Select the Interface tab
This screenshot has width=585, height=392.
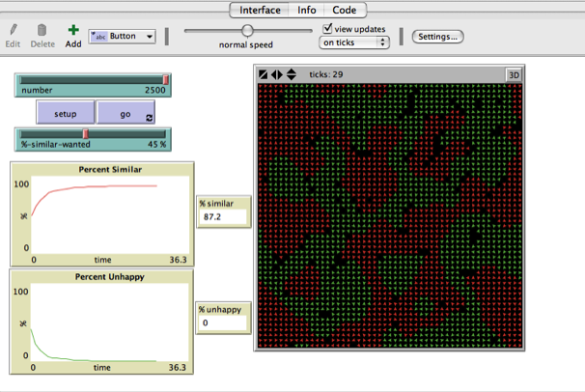point(259,10)
